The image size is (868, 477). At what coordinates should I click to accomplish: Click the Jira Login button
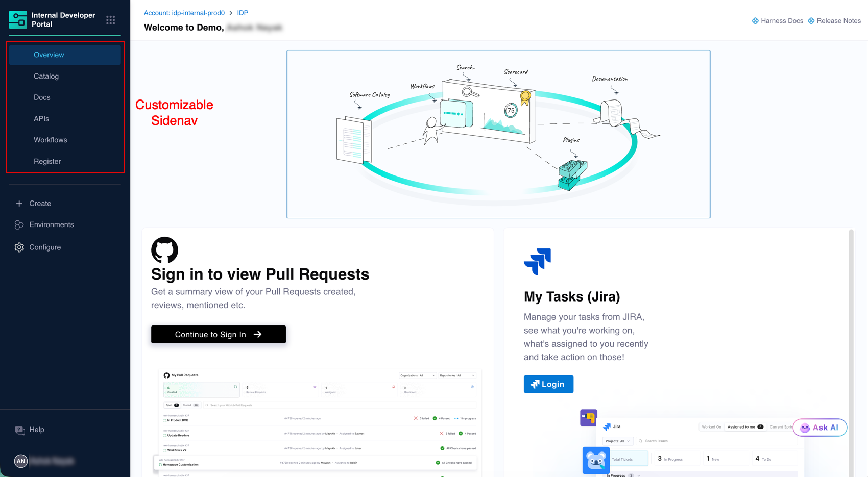tap(548, 384)
